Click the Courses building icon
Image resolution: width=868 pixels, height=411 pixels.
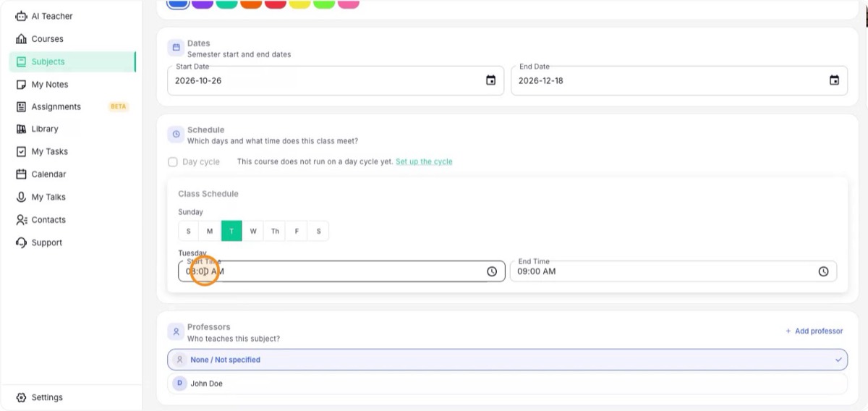pyautogui.click(x=21, y=39)
